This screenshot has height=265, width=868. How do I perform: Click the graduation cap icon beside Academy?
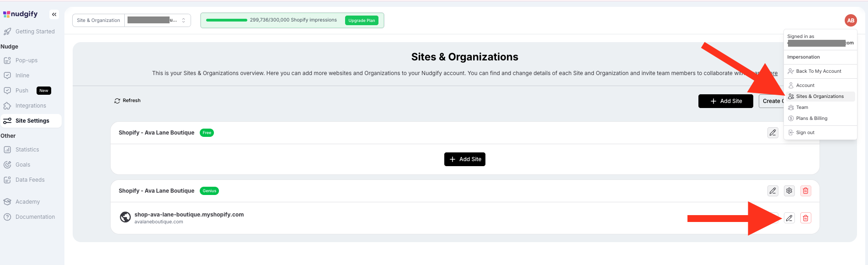7,202
